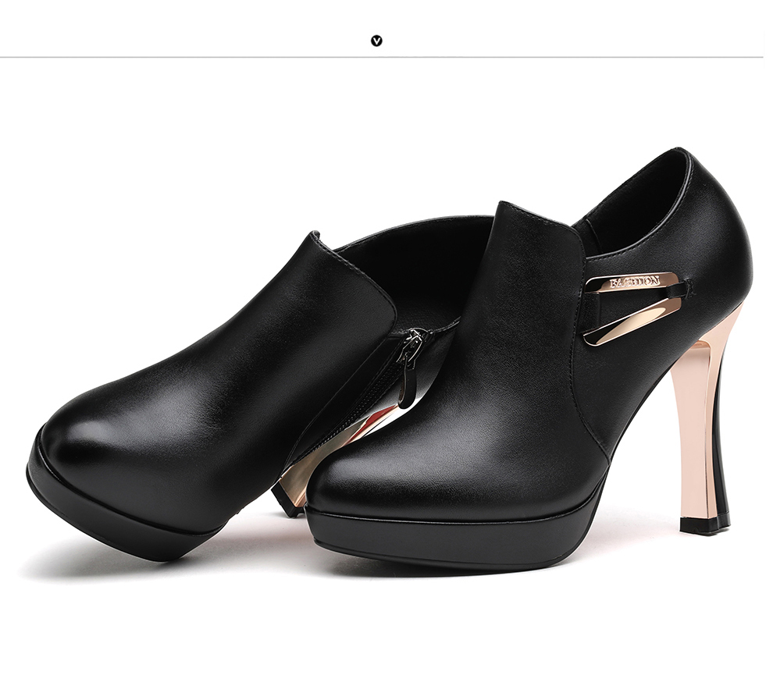The height and width of the screenshot is (700, 773).
Task: Click the gold heel visible under left shoe
Action: click(x=312, y=460)
